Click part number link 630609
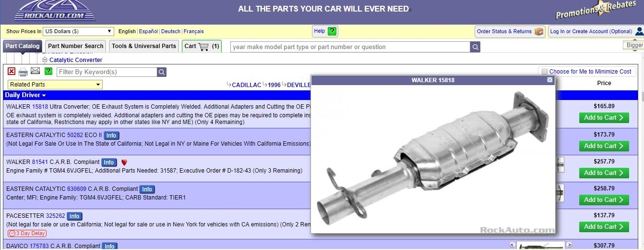The height and width of the screenshot is (250, 644). 77,189
